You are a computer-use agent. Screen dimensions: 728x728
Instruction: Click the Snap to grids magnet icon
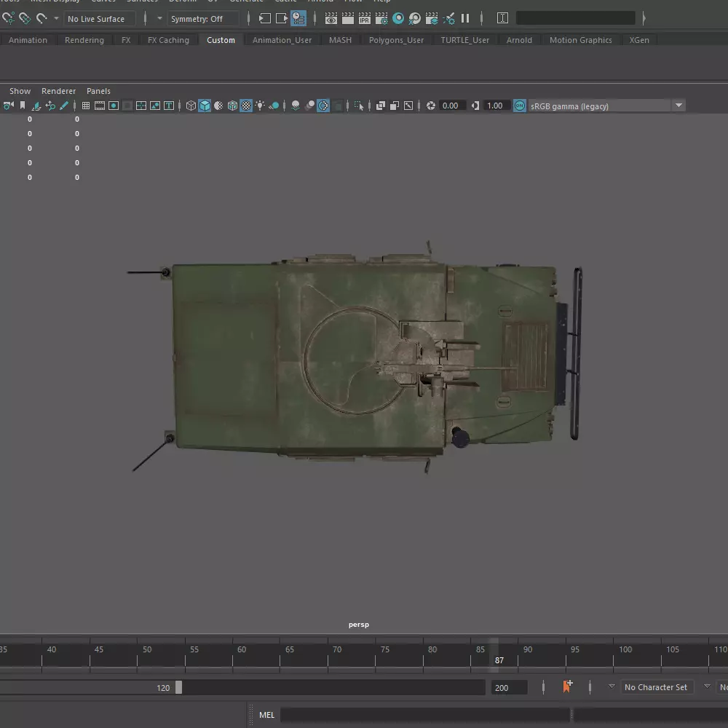click(8, 19)
